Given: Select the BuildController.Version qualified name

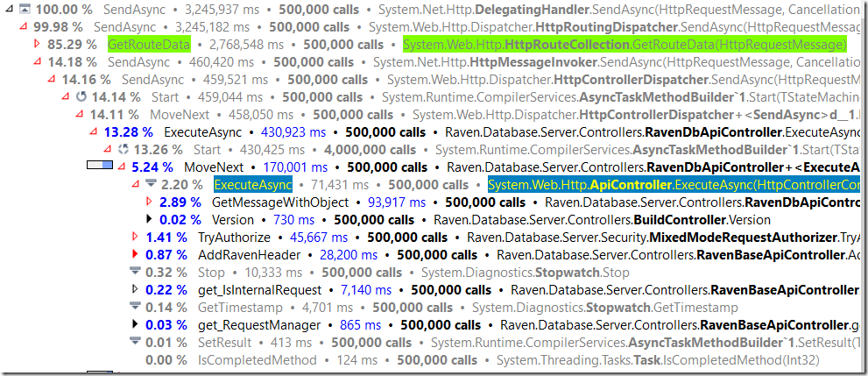Looking at the screenshot, I should (x=603, y=219).
